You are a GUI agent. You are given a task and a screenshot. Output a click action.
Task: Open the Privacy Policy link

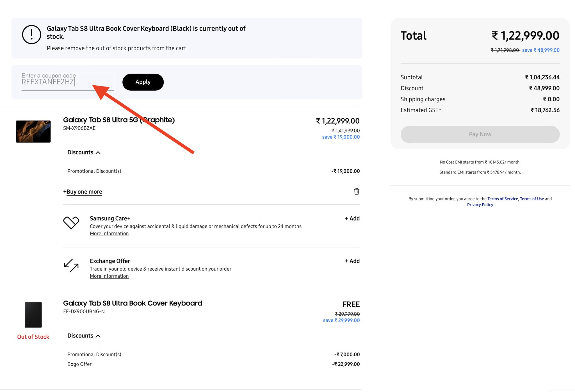[x=480, y=204]
